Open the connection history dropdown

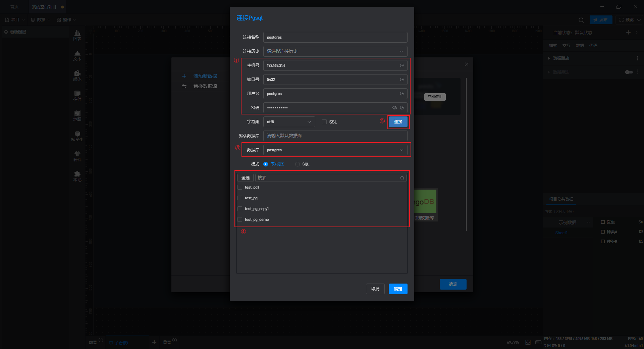[335, 51]
